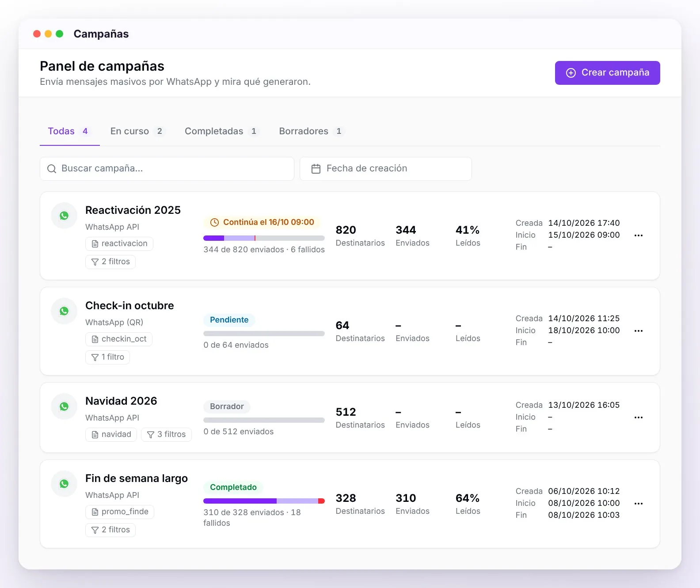Image resolution: width=700 pixels, height=588 pixels.
Task: Click the Check-in octubre progress bar
Action: [264, 334]
